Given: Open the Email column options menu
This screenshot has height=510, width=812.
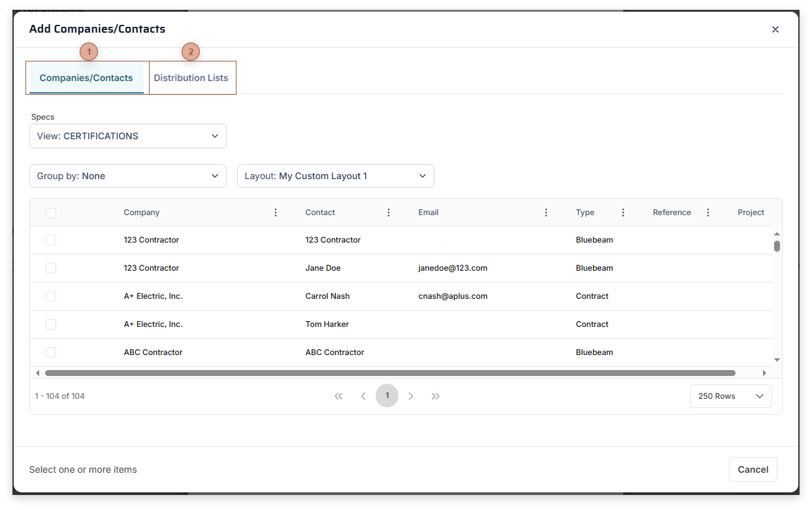Looking at the screenshot, I should 545,212.
